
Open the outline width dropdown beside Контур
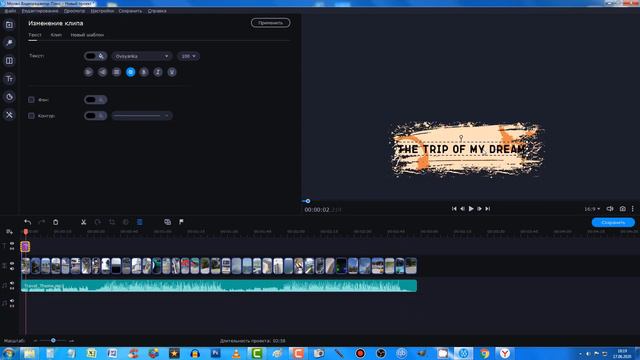[x=142, y=116]
